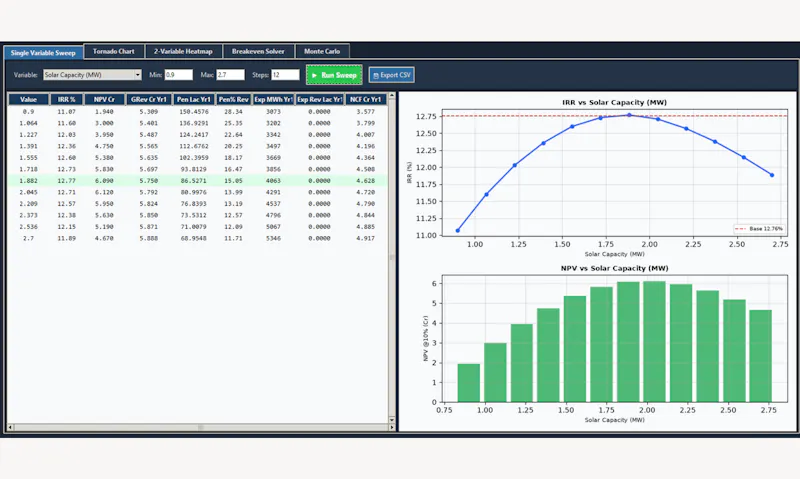Export results with the Export CSV button
The height and width of the screenshot is (479, 800).
pyautogui.click(x=391, y=75)
